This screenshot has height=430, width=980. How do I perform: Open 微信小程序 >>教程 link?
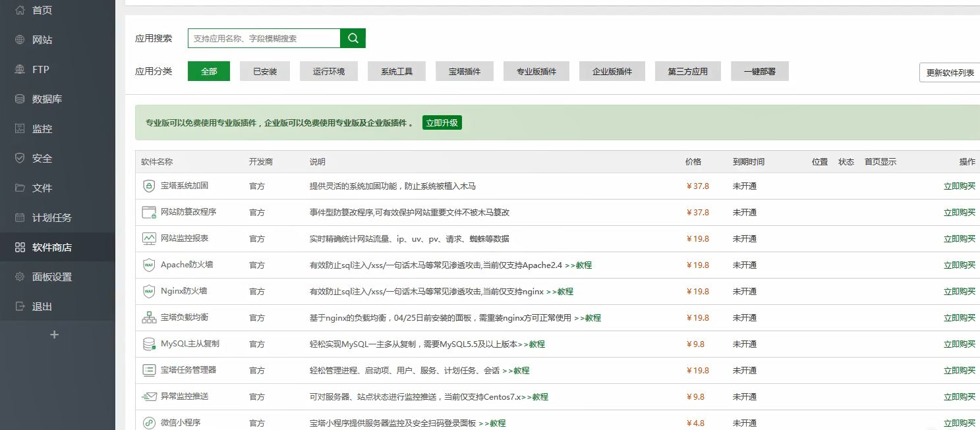(492, 423)
